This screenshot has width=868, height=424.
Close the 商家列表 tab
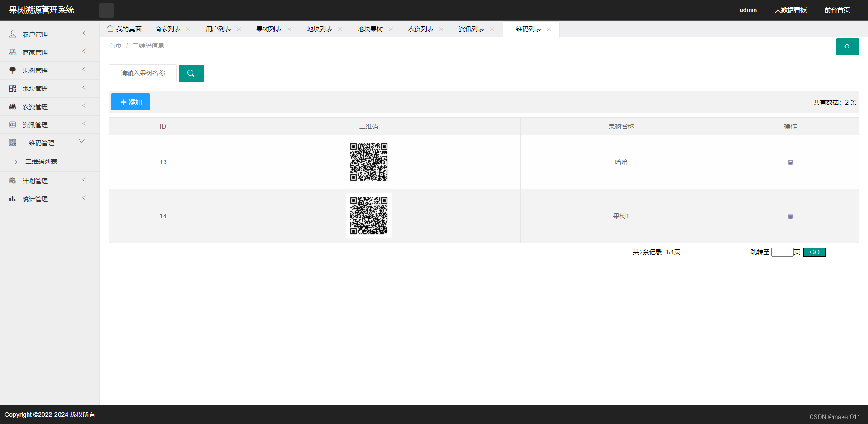tap(188, 29)
